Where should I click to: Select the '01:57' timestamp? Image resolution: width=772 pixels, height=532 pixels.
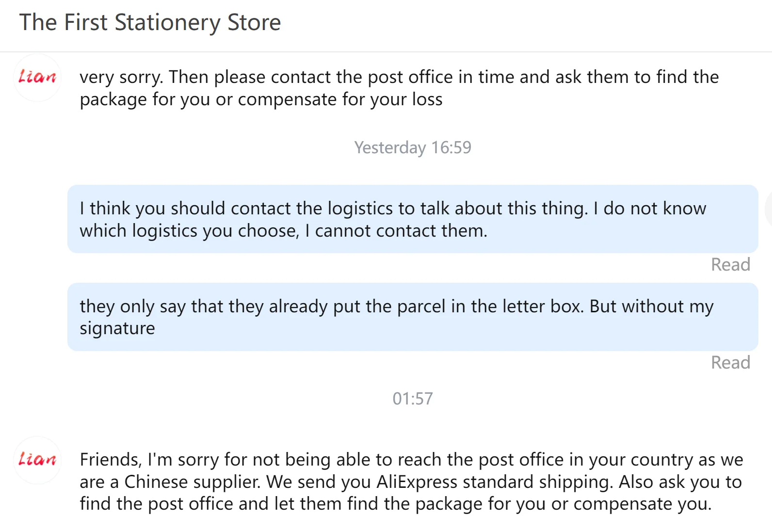point(412,399)
